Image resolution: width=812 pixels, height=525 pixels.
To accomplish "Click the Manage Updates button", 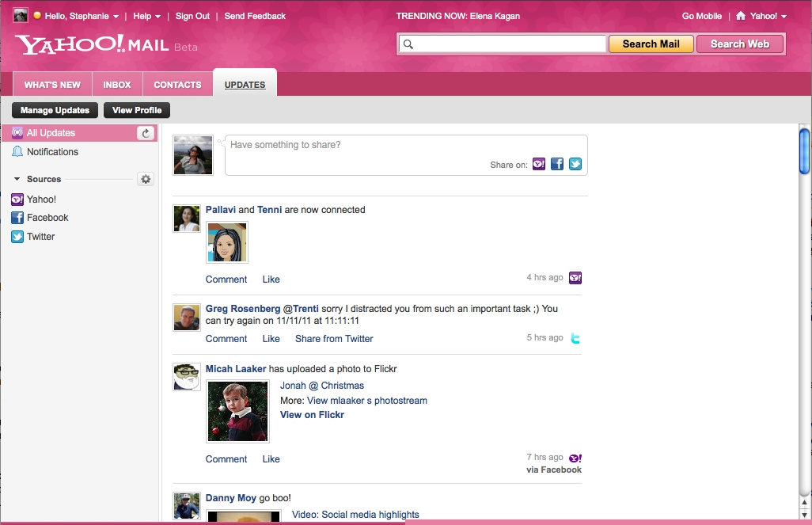I will click(55, 110).
